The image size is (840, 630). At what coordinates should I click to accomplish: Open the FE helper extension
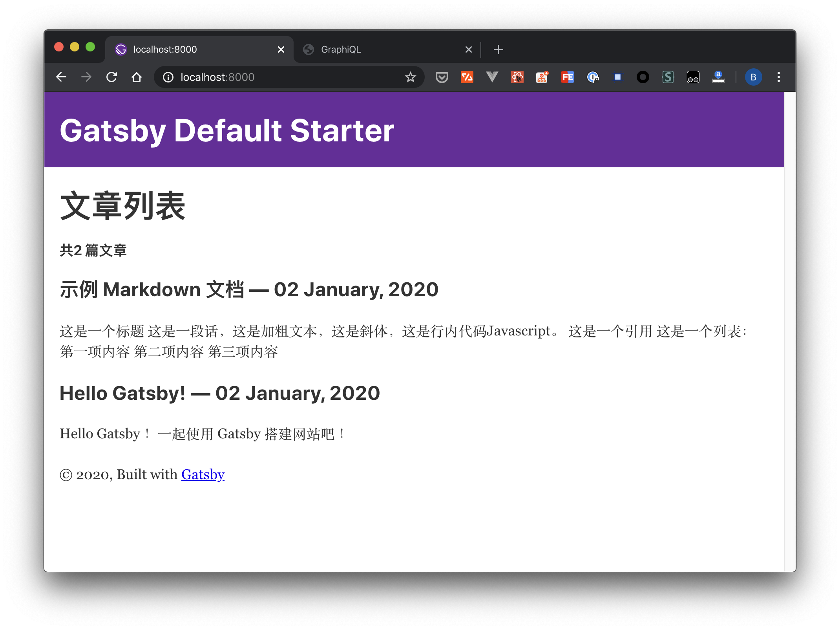click(x=568, y=77)
